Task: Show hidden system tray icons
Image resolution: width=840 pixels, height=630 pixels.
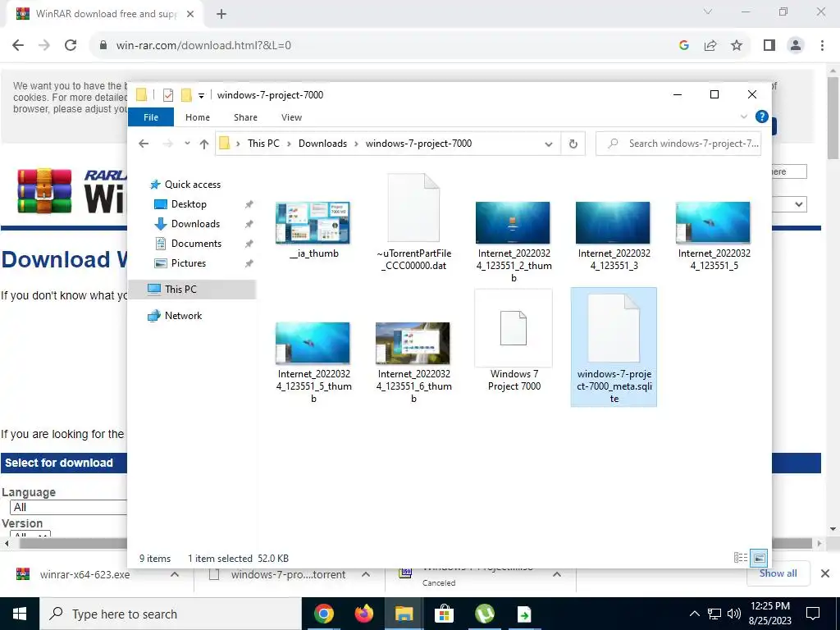Action: 694,614
